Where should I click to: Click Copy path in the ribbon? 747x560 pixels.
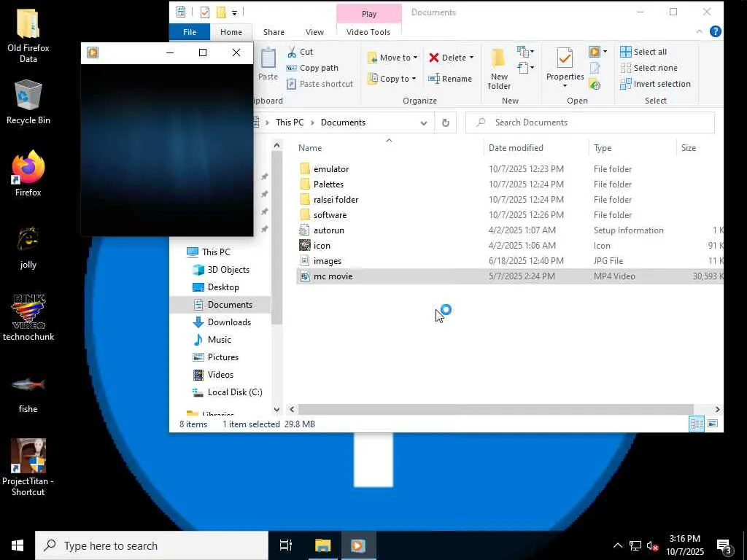click(x=312, y=68)
